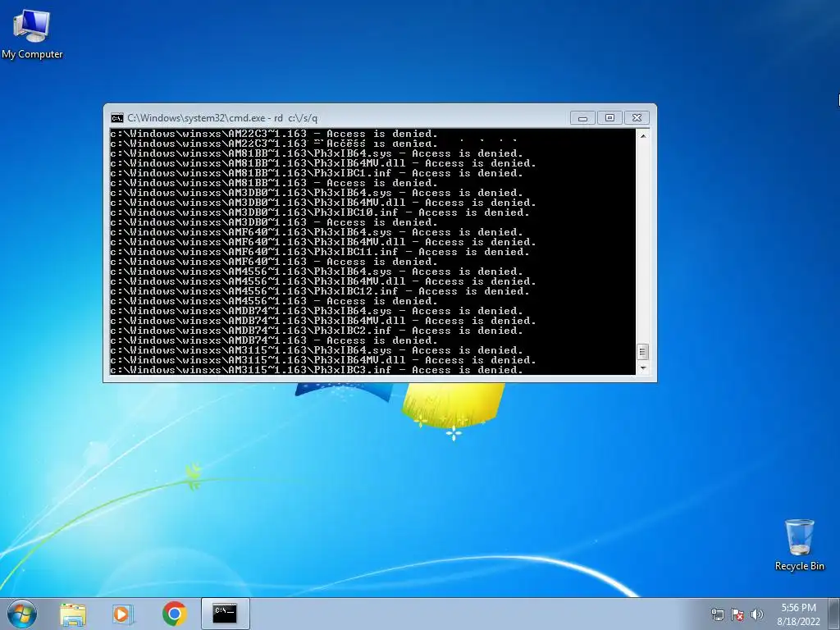Click line AM81BB~1.163\Ph3xIB64.sys Access is denied
This screenshot has width=840, height=630.
[317, 153]
